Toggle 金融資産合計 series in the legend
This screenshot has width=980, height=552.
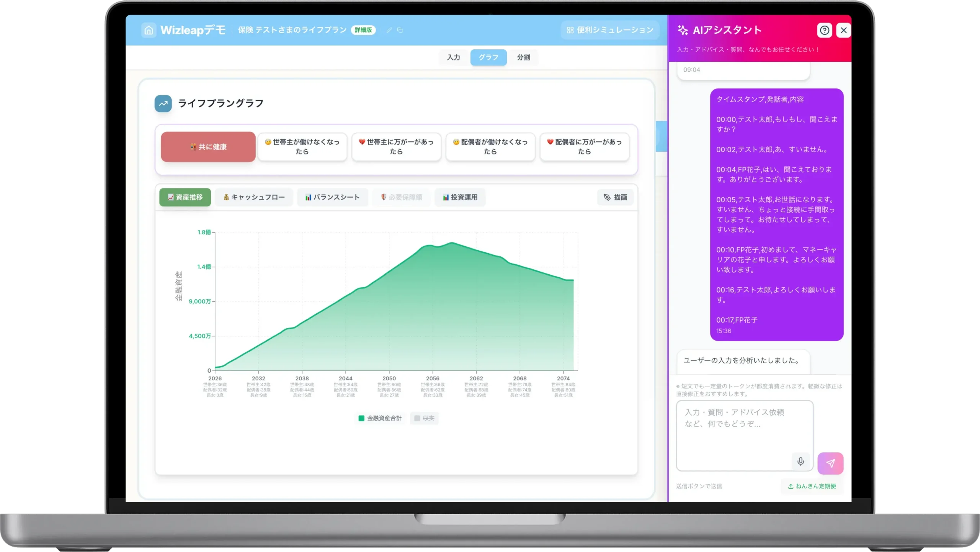tap(380, 418)
